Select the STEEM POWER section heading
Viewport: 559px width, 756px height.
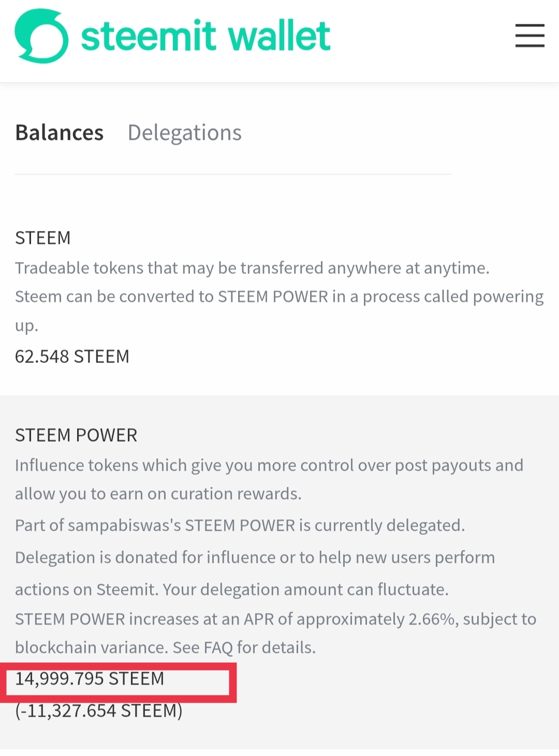76,435
